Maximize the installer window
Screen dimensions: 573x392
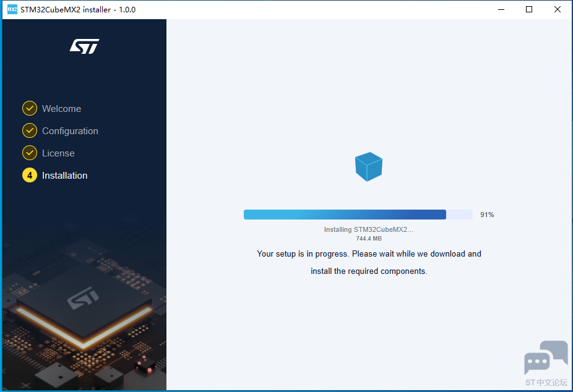pos(529,9)
